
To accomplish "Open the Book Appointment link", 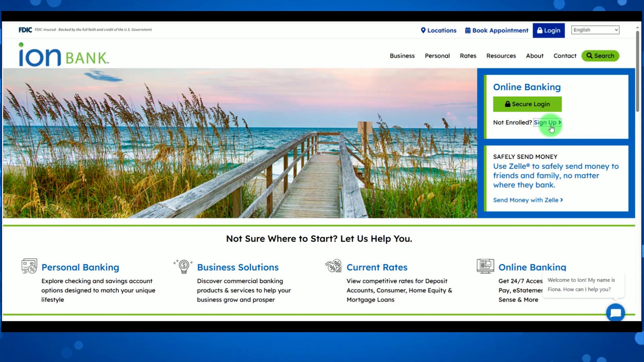I will (496, 30).
